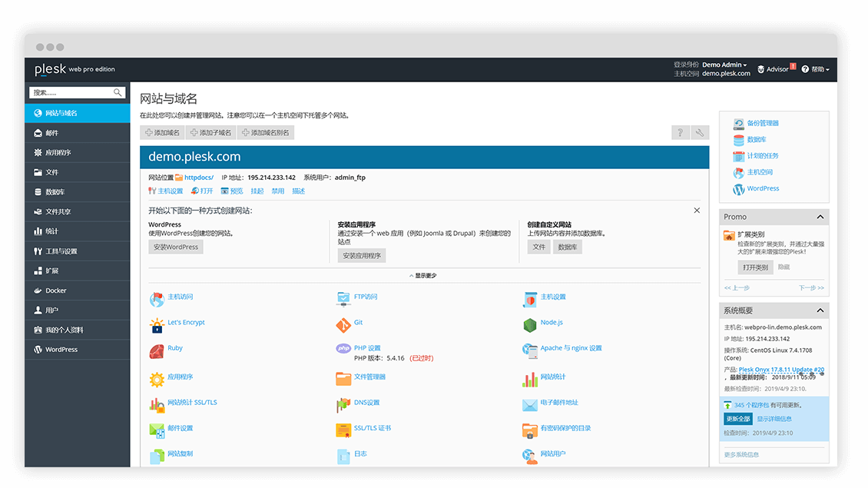Click the DNS设置 icon
Screen dimensions: 868x488
(343, 406)
